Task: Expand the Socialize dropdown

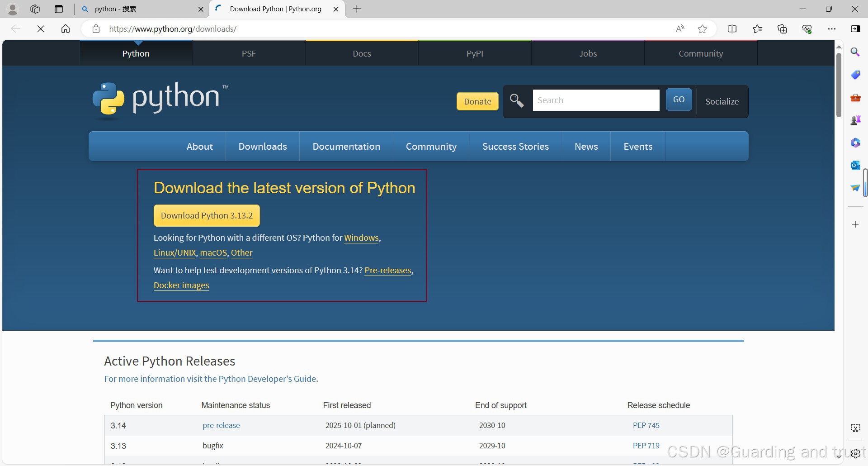Action: coord(722,101)
